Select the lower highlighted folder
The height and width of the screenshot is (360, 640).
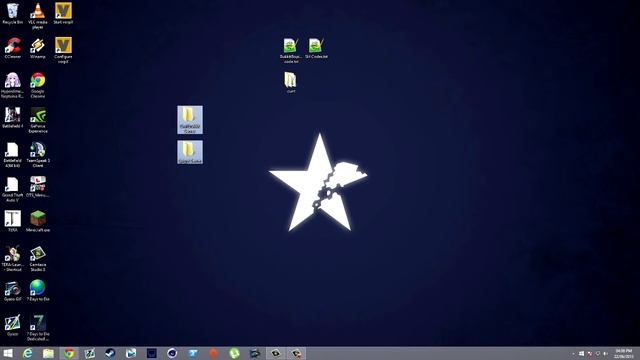[x=190, y=152]
